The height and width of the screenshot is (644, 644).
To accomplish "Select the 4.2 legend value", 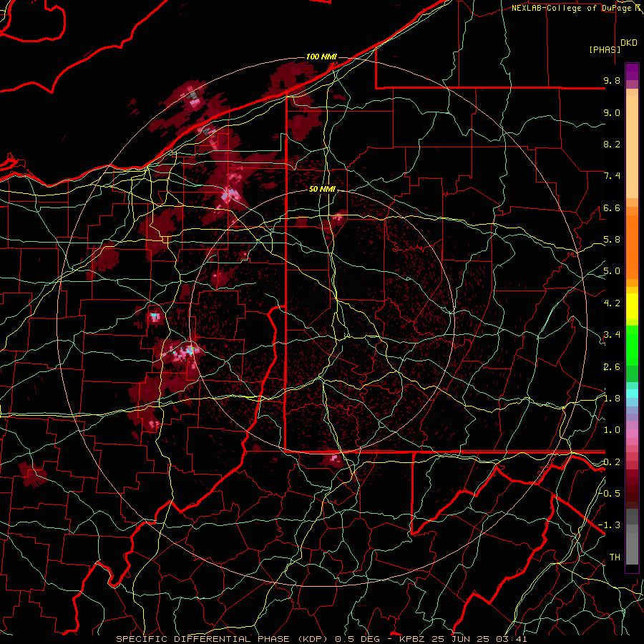I will 612,303.
